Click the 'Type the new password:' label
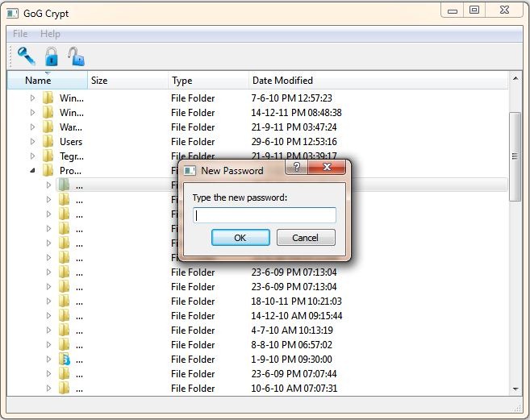 (240, 198)
